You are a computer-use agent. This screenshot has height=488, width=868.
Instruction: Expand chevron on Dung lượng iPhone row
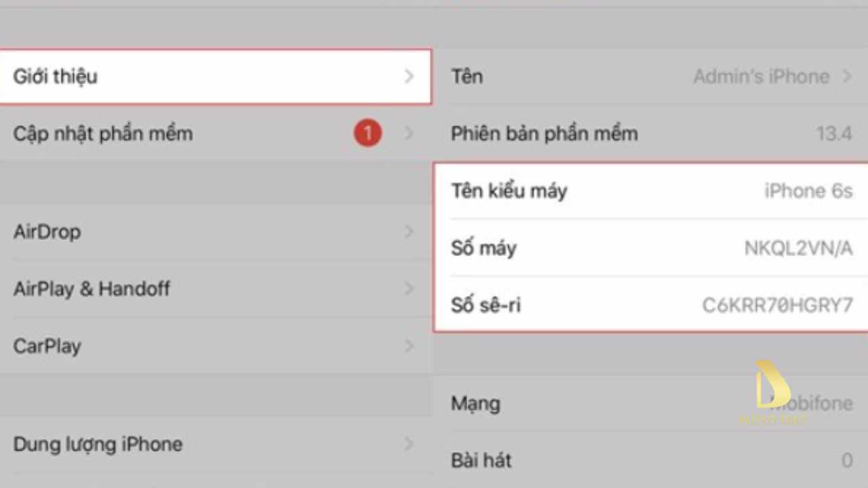coord(409,445)
